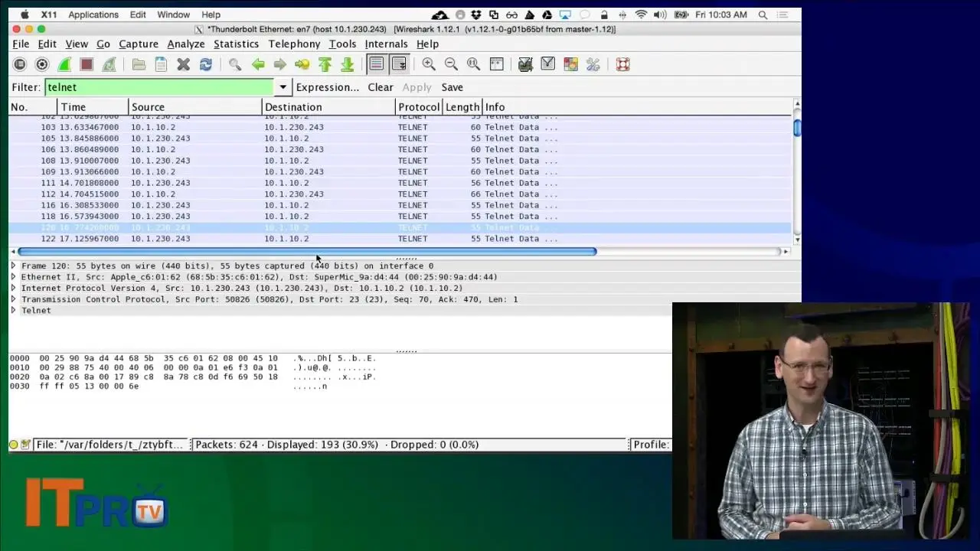Open the Telephony menu

[294, 44]
